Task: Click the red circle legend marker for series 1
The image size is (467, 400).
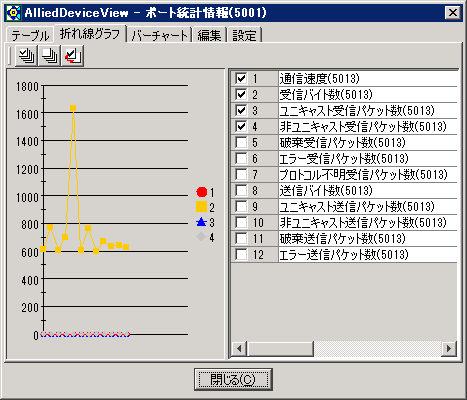Action: coord(202,192)
